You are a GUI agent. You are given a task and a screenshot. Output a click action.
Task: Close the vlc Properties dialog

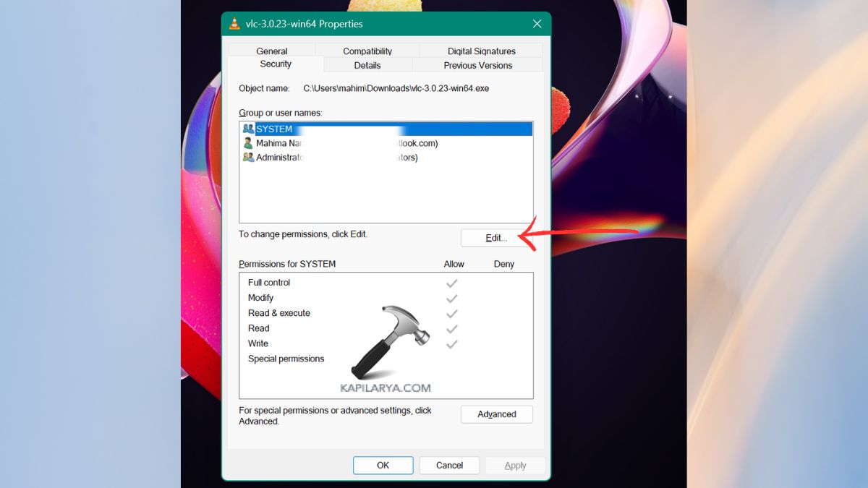(537, 24)
